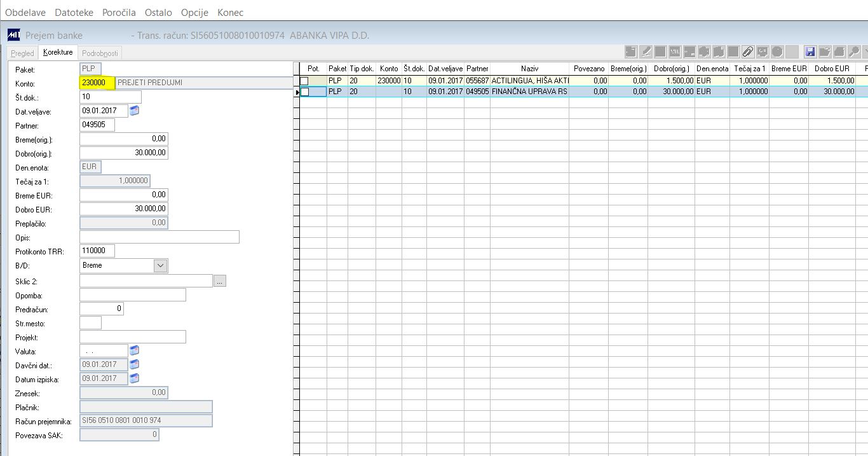Viewport: 868px width, 456px height.
Task: Switch to the Podrobnosti tab
Action: 100,53
